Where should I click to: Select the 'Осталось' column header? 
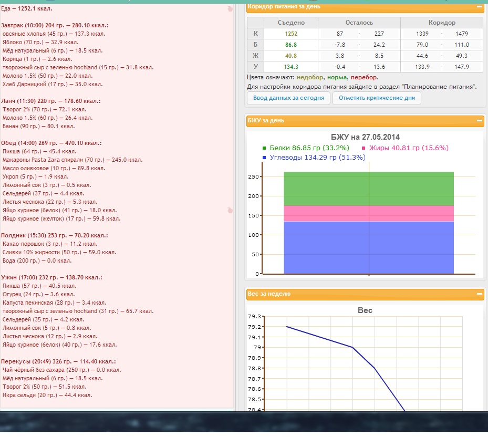pyautogui.click(x=359, y=23)
